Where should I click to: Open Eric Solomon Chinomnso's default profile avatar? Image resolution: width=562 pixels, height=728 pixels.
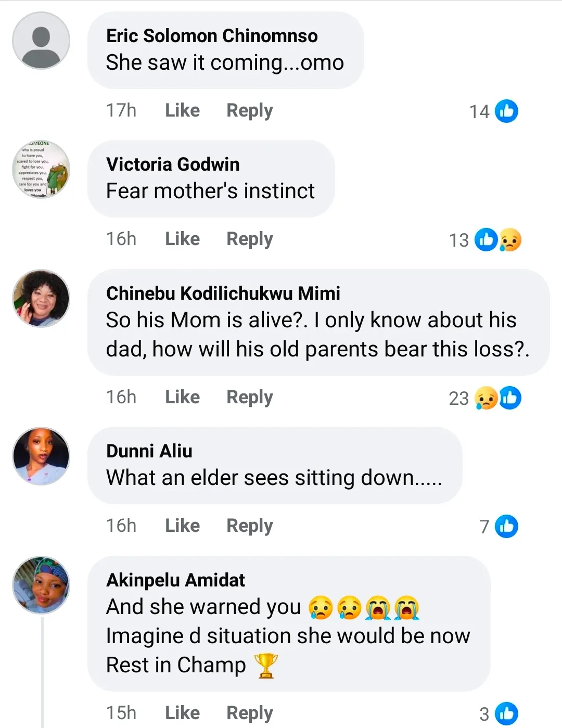(41, 41)
